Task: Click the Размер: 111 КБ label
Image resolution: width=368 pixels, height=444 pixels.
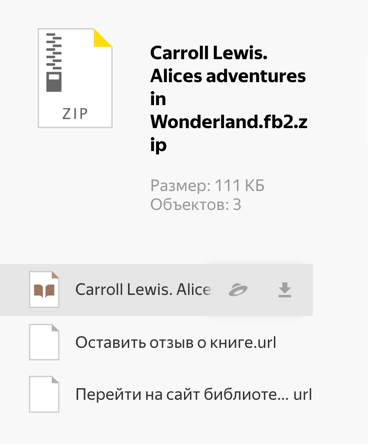Action: click(x=207, y=185)
